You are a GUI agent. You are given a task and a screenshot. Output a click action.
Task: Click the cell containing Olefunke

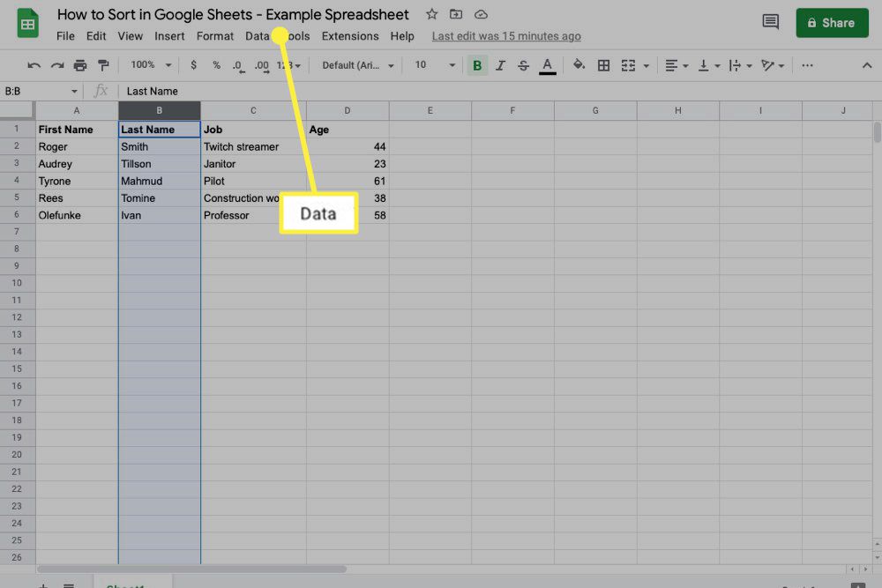tap(77, 215)
